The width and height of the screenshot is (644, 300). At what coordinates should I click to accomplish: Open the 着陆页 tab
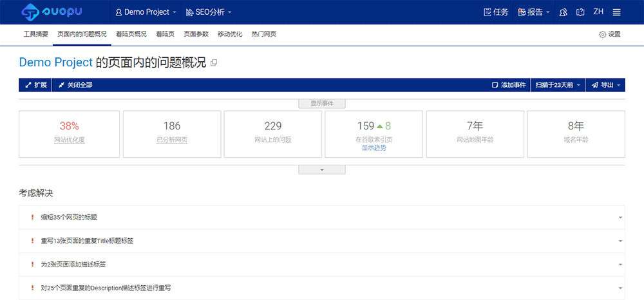[x=165, y=35]
